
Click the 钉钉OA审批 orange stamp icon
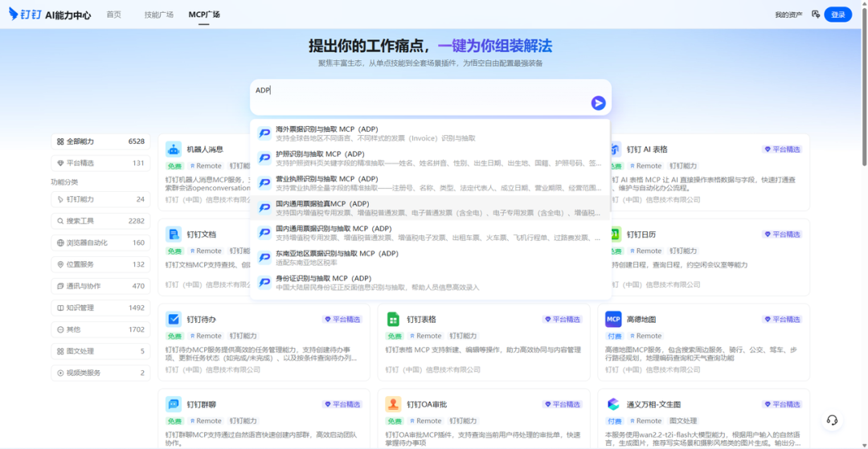(393, 404)
